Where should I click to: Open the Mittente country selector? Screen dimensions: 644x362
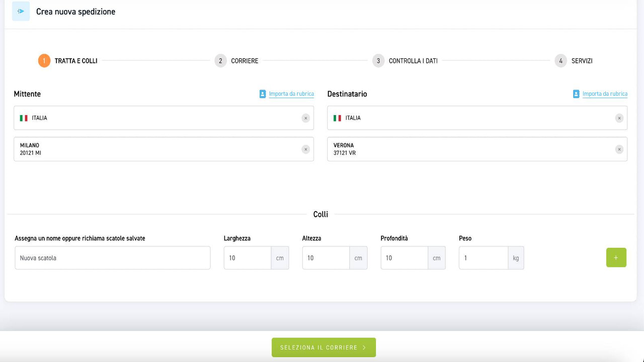pyautogui.click(x=151, y=118)
